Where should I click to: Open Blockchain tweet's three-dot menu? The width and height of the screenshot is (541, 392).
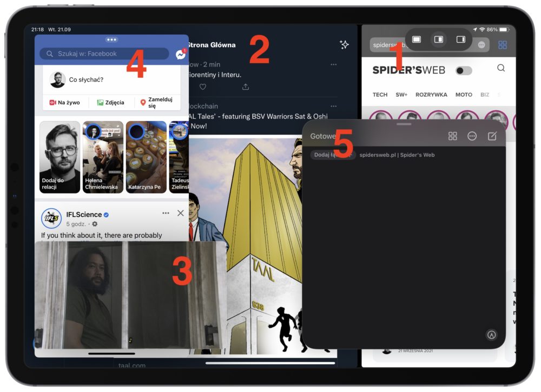coord(333,106)
